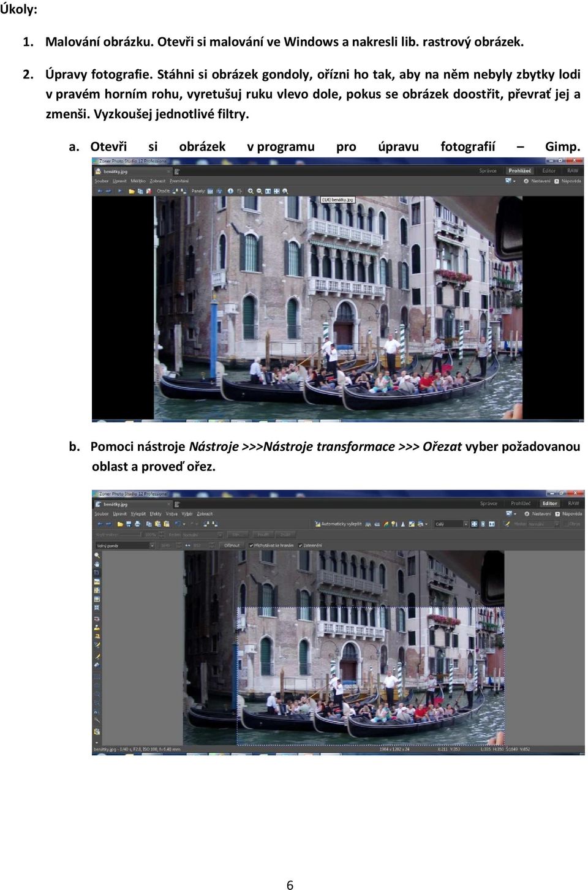Open the Promítání menu in viewer window

click(x=179, y=181)
